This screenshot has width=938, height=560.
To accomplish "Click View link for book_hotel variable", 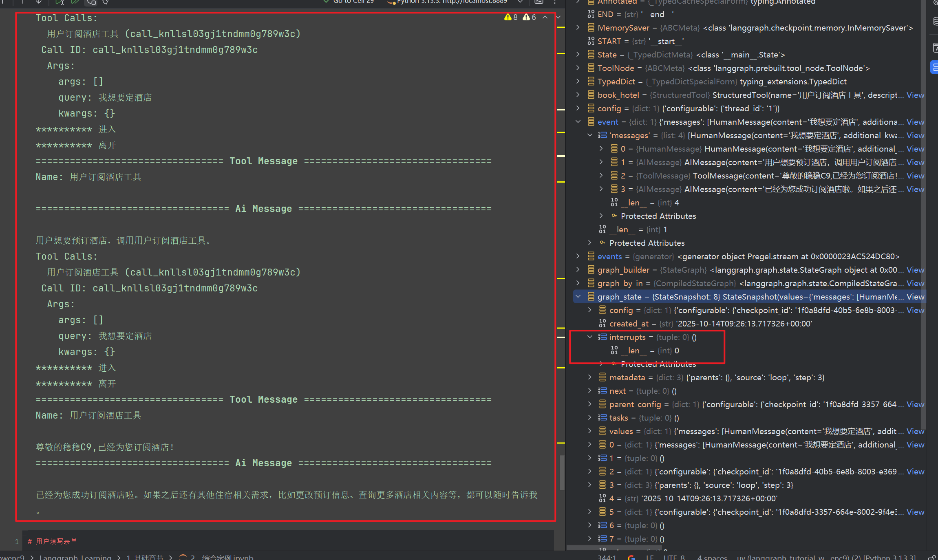I will click(x=915, y=95).
